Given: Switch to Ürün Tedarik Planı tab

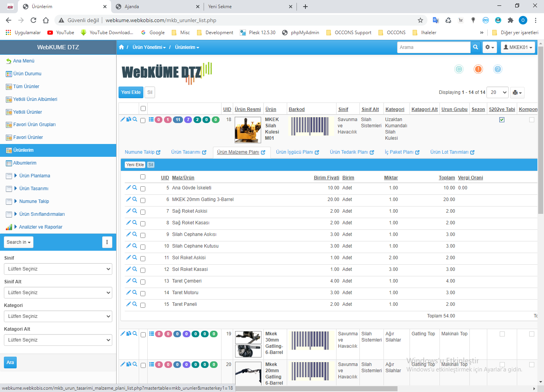Looking at the screenshot, I should coord(352,152).
